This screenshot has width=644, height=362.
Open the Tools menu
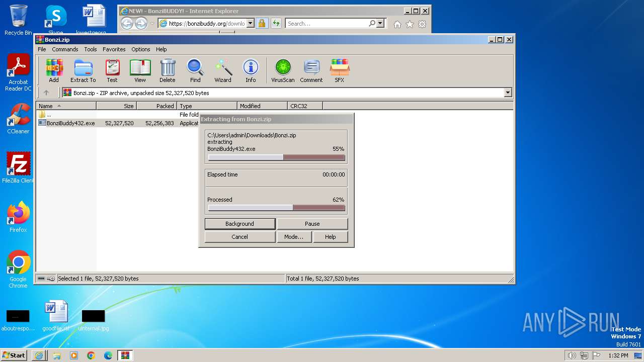(x=91, y=49)
